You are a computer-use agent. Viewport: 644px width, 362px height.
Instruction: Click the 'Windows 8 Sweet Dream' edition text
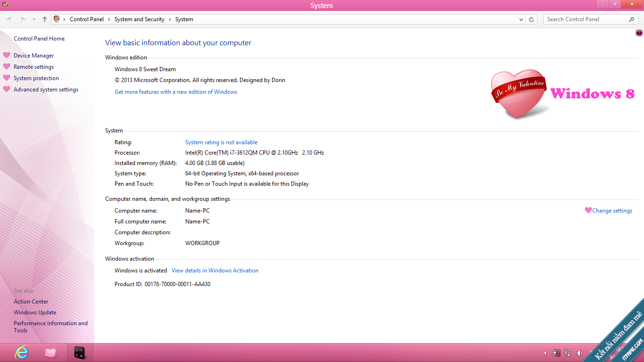[x=145, y=69]
